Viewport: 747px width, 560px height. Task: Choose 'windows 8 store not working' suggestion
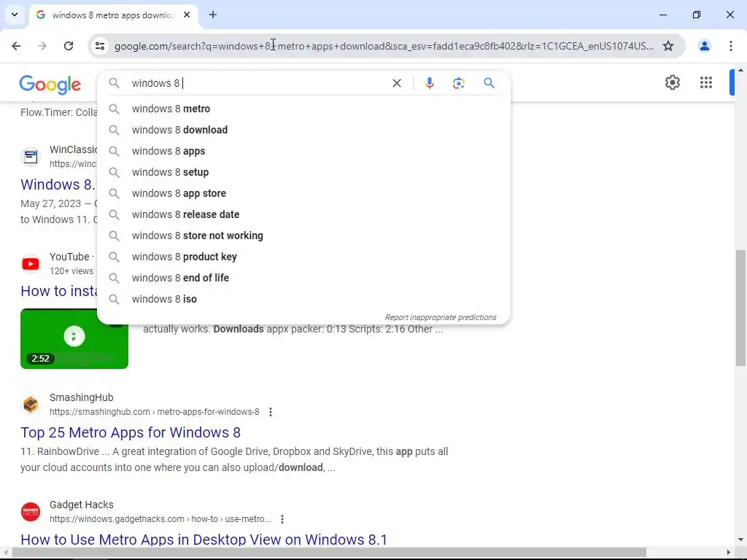(303, 236)
